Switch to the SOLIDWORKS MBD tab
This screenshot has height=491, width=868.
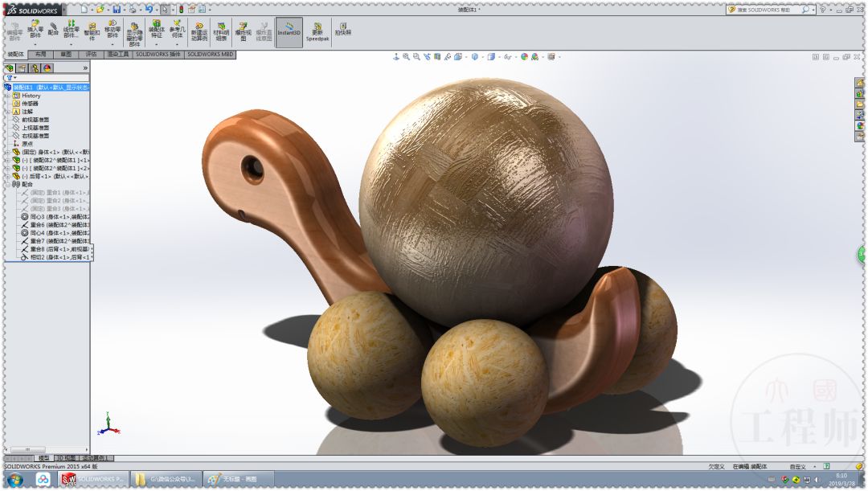211,55
